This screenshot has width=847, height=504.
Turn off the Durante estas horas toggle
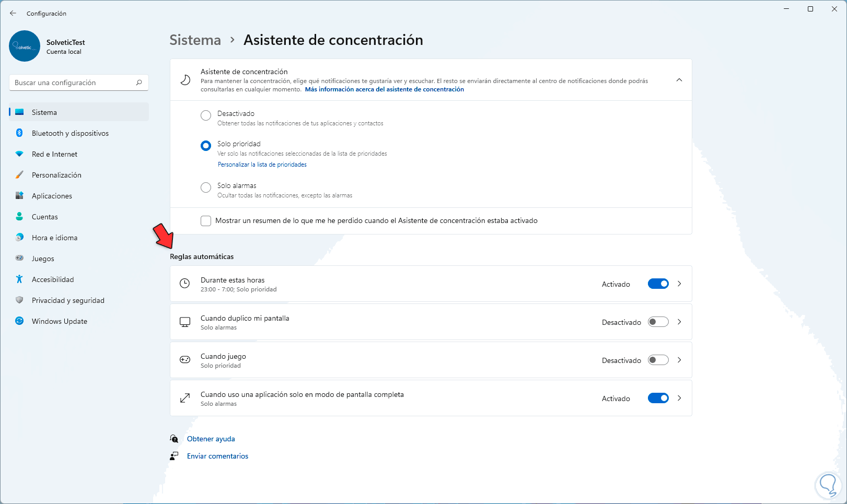(658, 284)
